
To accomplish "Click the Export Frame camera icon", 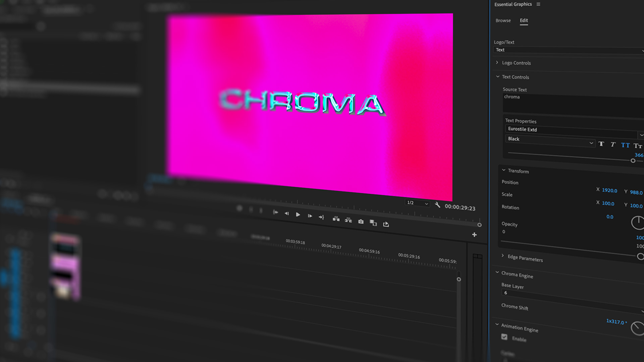I will [x=361, y=222].
